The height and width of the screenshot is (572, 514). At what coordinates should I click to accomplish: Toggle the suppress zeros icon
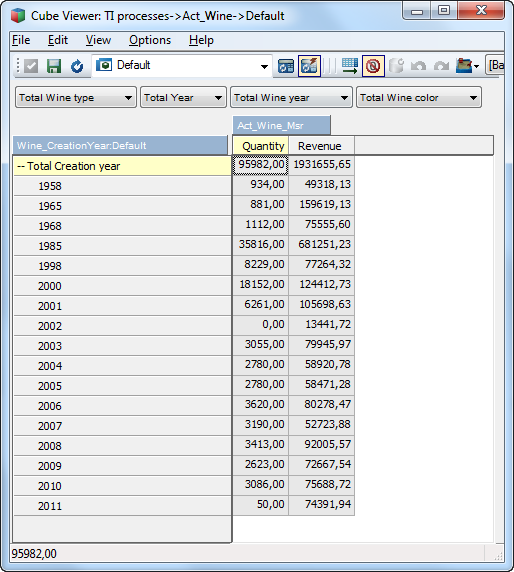click(x=373, y=66)
